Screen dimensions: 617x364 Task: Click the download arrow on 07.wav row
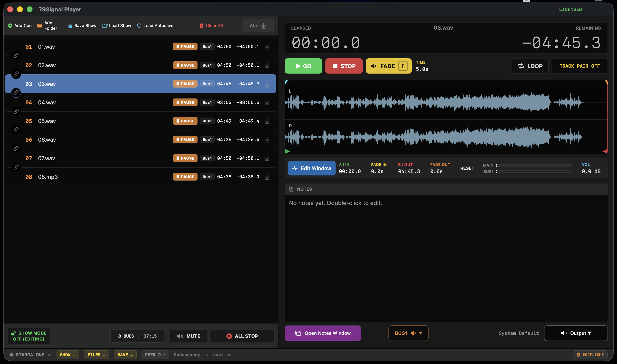pos(267,158)
